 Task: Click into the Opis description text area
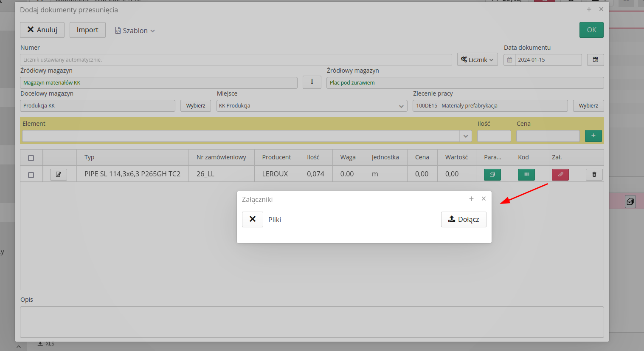[312, 322]
